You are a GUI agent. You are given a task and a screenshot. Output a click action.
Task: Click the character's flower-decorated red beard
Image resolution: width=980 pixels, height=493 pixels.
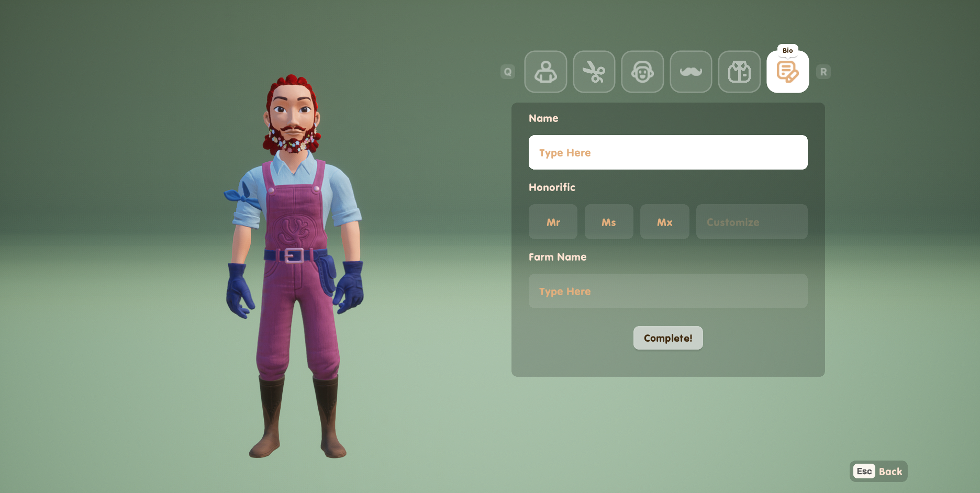point(293,141)
